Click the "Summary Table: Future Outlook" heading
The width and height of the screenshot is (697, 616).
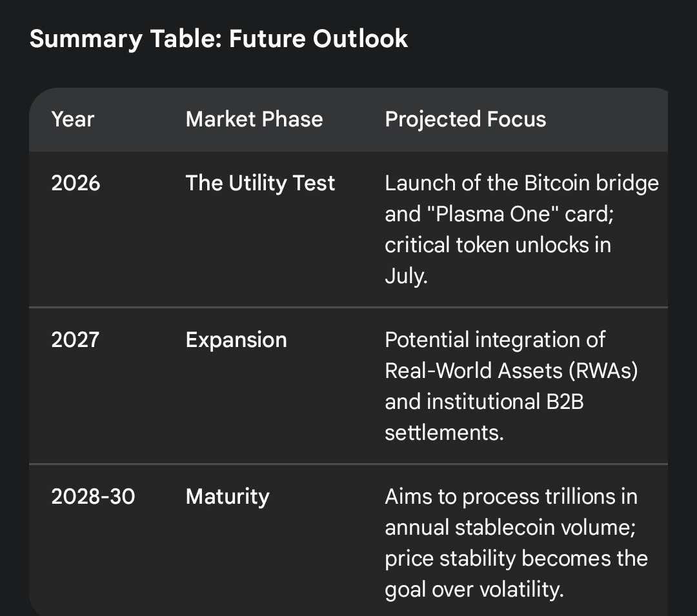(x=219, y=39)
